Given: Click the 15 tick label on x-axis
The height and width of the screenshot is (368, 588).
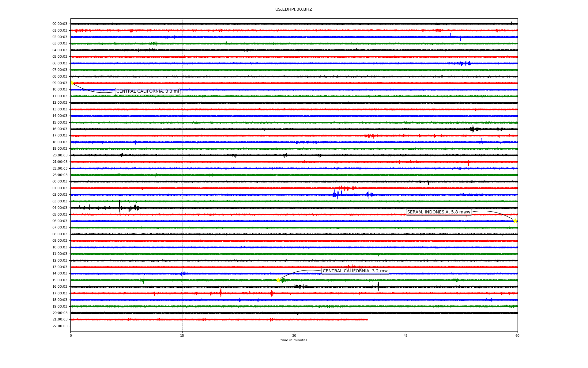Looking at the screenshot, I should (x=182, y=335).
